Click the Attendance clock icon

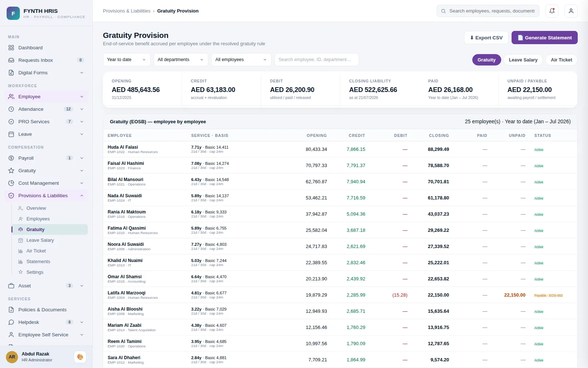coord(11,109)
